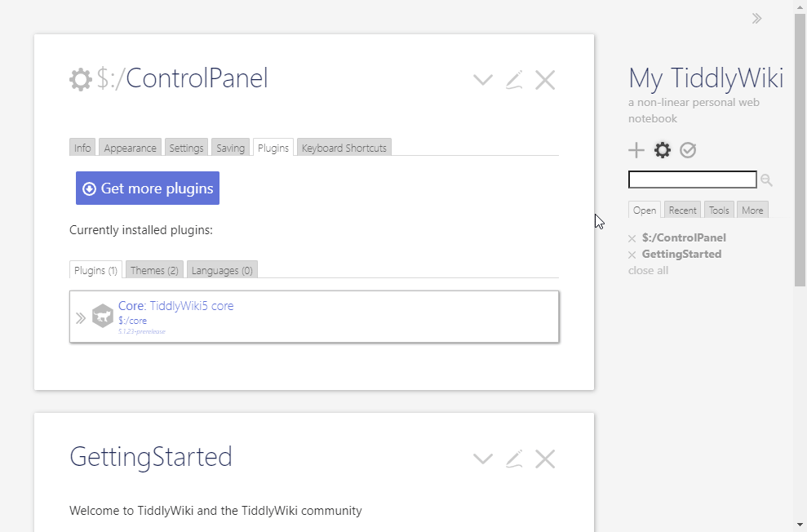Open the sidebar Recent tab
Screen dimensions: 807x532
682,210
